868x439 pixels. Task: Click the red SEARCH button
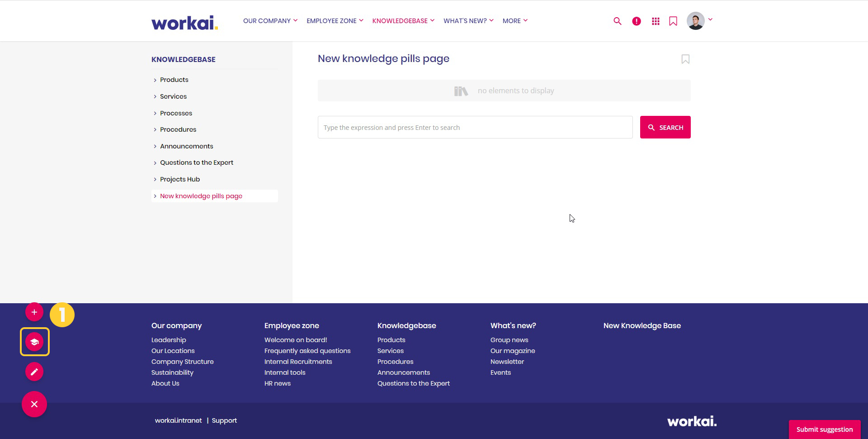pyautogui.click(x=665, y=127)
